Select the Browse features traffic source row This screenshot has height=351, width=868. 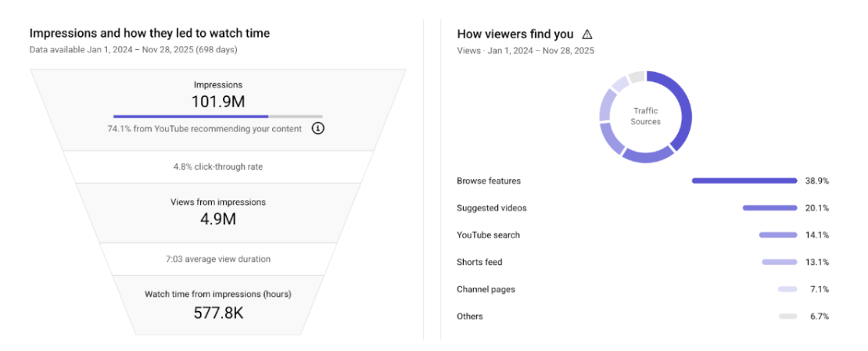tap(489, 181)
